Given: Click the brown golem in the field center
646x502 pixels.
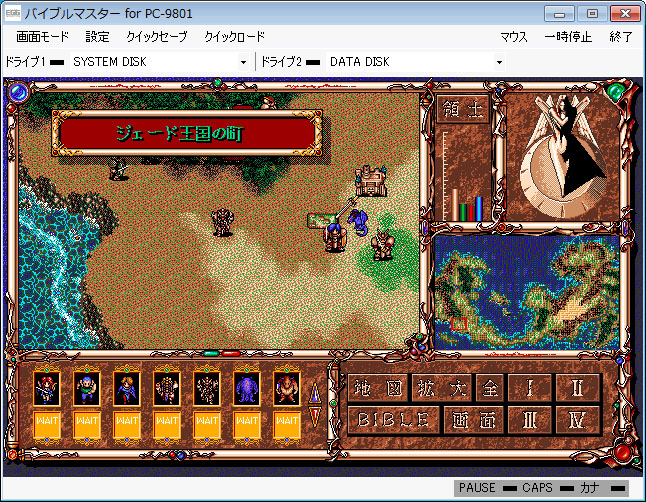Looking at the screenshot, I should 222,222.
